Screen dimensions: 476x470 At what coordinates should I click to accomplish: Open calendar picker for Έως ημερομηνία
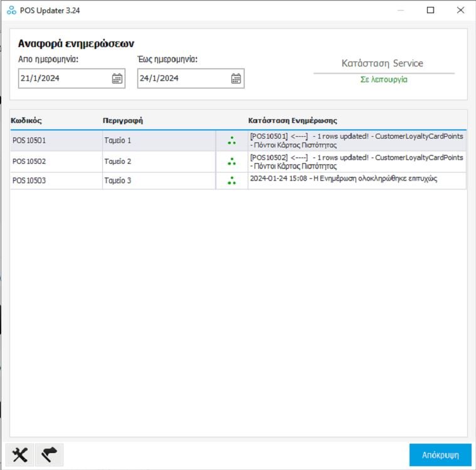click(x=236, y=78)
